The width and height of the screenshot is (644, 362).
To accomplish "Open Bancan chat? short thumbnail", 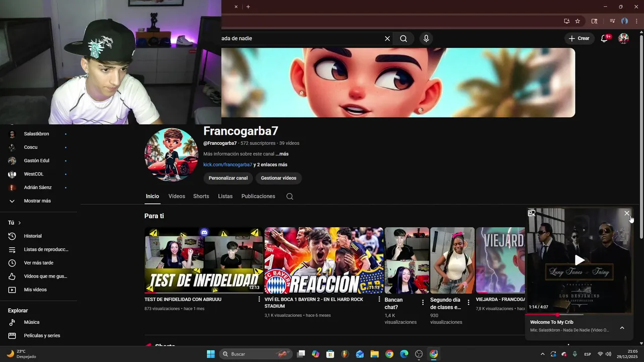I will coord(407,260).
